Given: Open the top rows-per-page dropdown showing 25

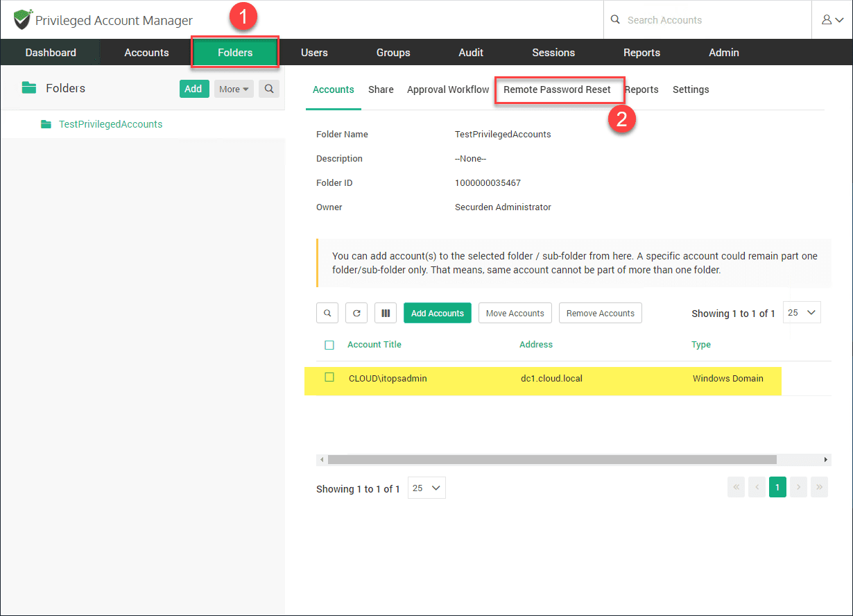Looking at the screenshot, I should [802, 312].
